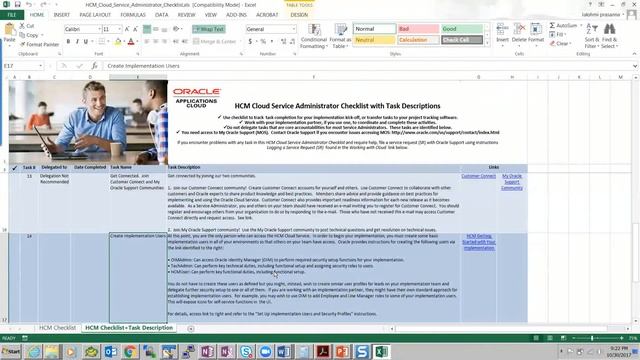Open Borders dropdown arrow
The height and width of the screenshot is (360, 640).
(x=108, y=41)
